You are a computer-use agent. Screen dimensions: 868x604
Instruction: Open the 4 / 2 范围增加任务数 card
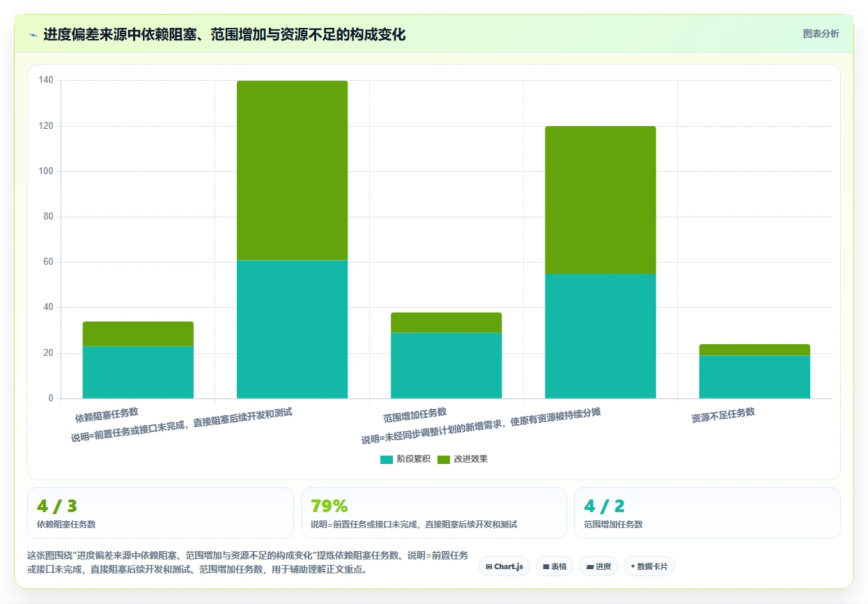tap(707, 513)
